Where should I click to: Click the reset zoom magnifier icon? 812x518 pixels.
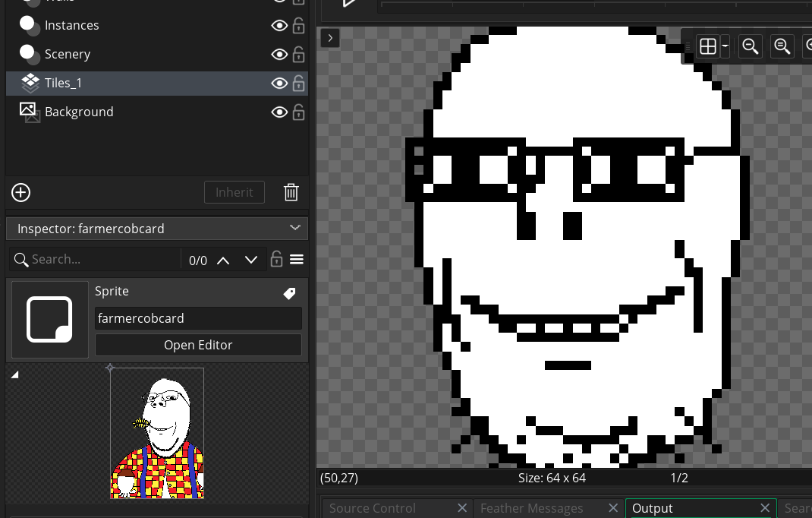coord(782,47)
